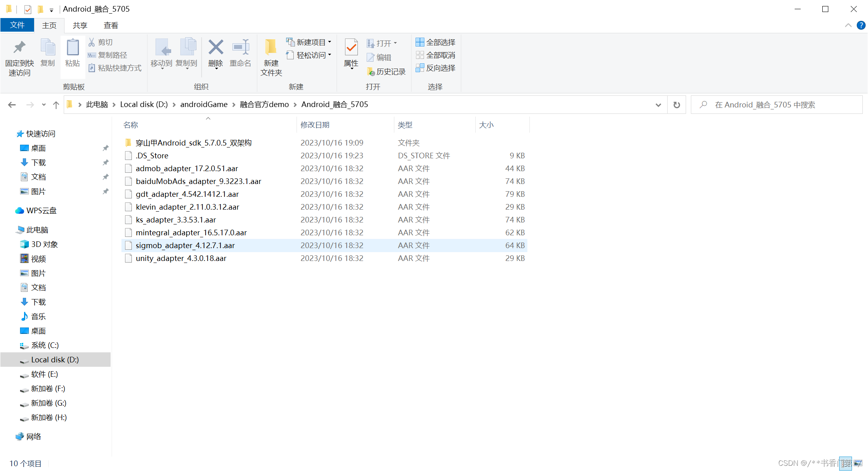Switch to the View (查看) ribbon tab
868x471 pixels.
point(111,26)
